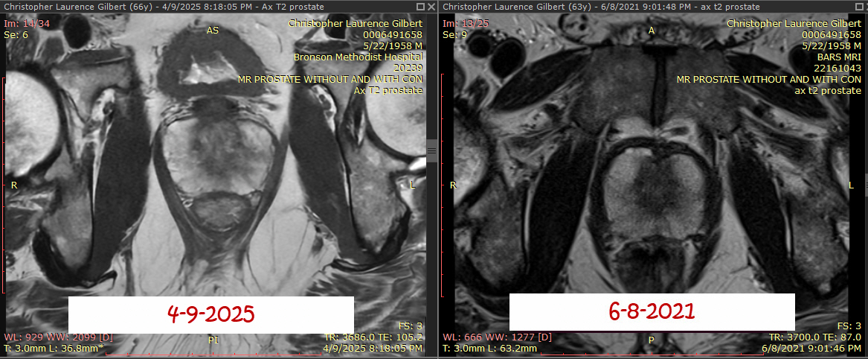Image resolution: width=868 pixels, height=359 pixels.
Task: Click 'MR PROSTATE WITHOUT AND WITH CON' in 2021 pane
Action: [x=769, y=79]
